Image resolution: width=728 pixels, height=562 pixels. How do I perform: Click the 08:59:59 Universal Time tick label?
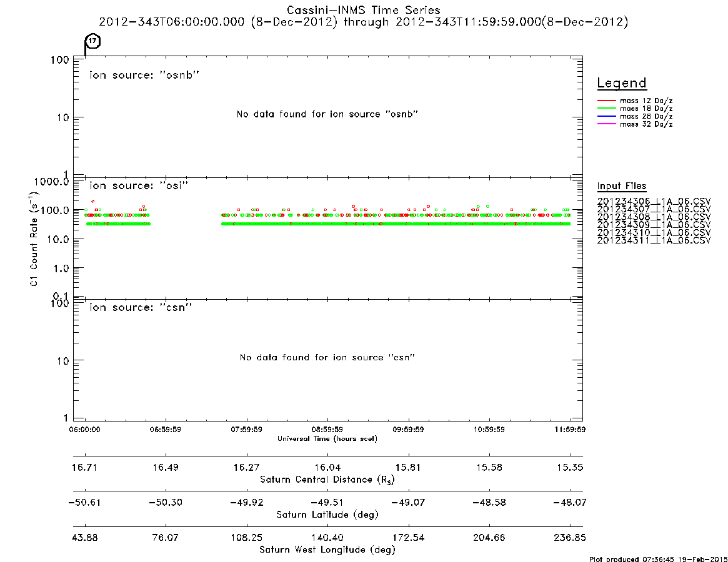click(327, 430)
